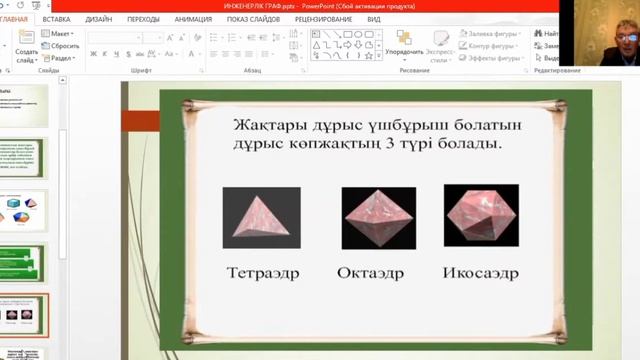
Task: Open the ВИД ribbon tab
Action: 373,19
